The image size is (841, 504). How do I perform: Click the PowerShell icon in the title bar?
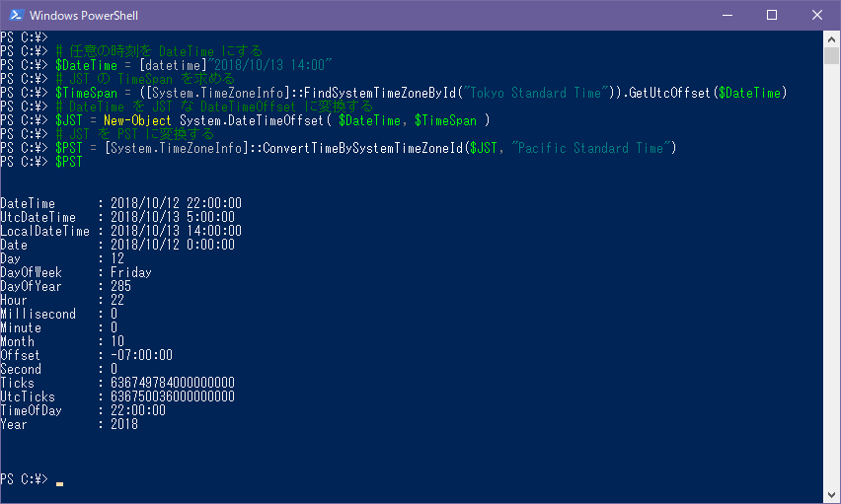[16, 15]
